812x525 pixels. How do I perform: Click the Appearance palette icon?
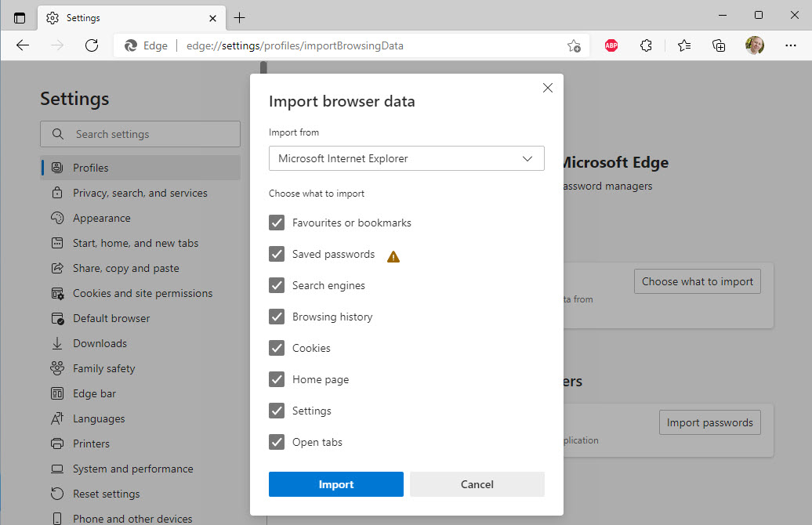coord(57,218)
